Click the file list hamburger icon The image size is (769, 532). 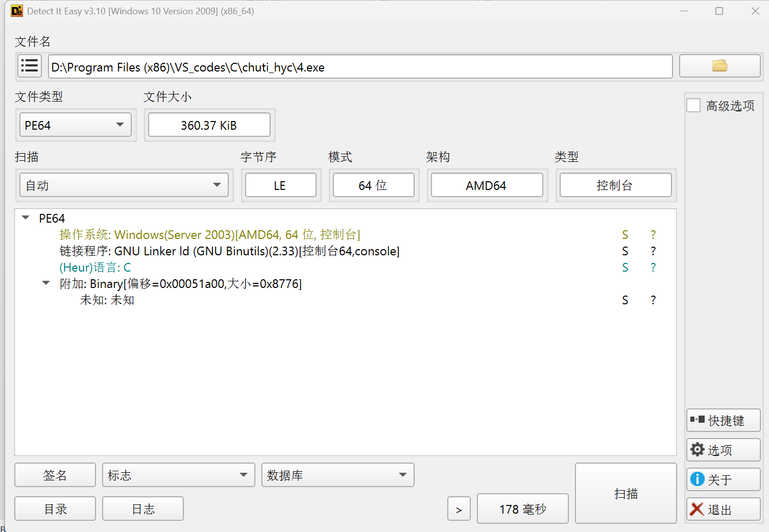coord(29,66)
